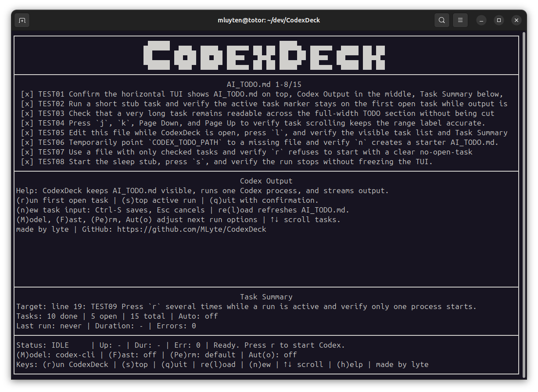Image resolution: width=538 pixels, height=392 pixels.
Task: Click the TEST01 checkbox marker
Action: coord(27,94)
